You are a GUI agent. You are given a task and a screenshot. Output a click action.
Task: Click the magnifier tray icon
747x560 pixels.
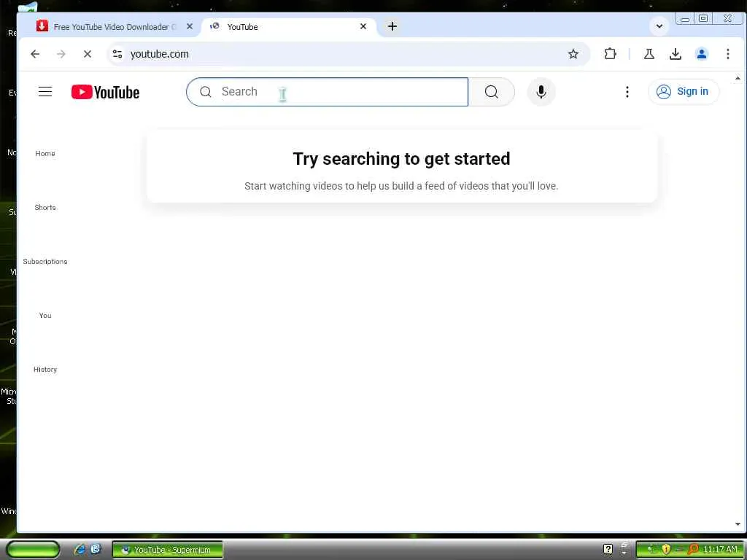(693, 550)
